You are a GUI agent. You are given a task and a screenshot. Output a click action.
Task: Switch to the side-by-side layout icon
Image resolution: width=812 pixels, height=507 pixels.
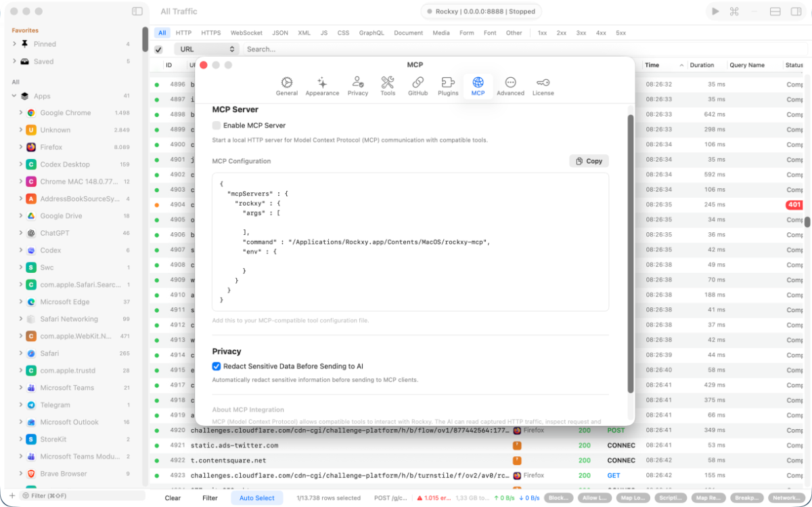click(x=796, y=12)
